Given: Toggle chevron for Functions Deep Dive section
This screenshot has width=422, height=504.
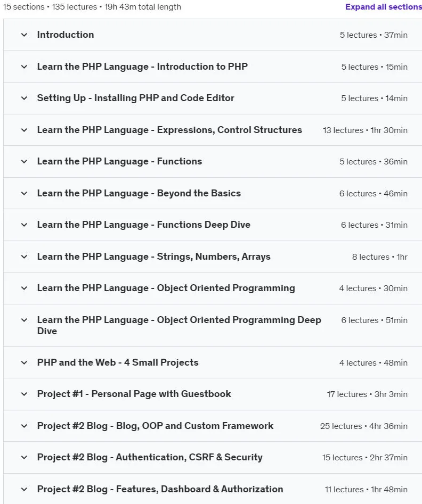Looking at the screenshot, I should click(24, 225).
